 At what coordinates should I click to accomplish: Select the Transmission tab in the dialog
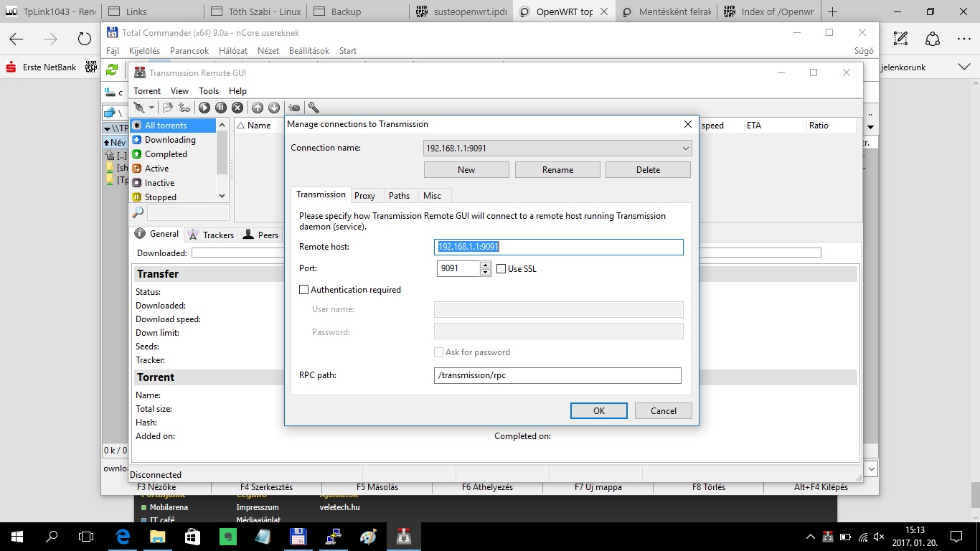[321, 194]
